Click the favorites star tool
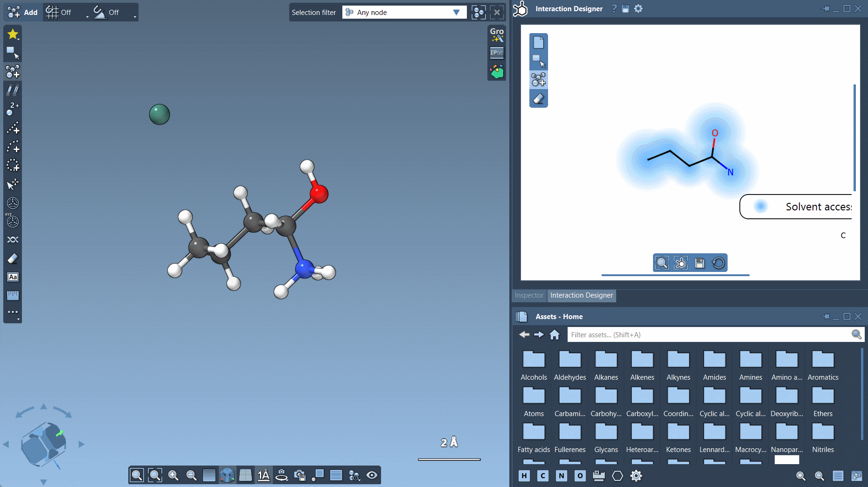 [x=13, y=34]
